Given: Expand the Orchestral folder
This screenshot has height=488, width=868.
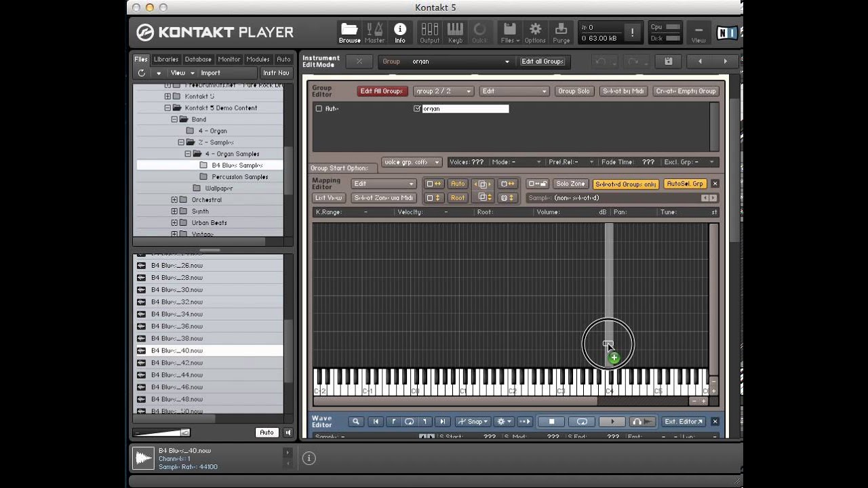Looking at the screenshot, I should (x=174, y=200).
